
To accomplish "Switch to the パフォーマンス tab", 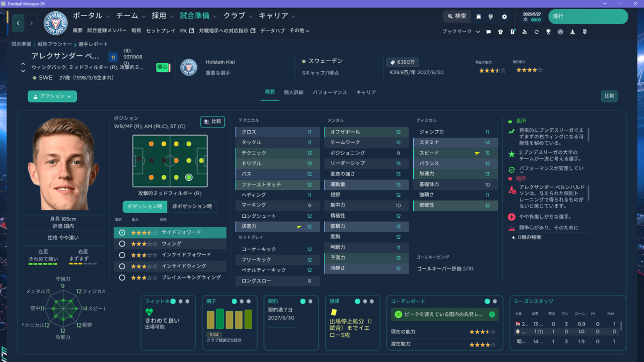I will 330,92.
